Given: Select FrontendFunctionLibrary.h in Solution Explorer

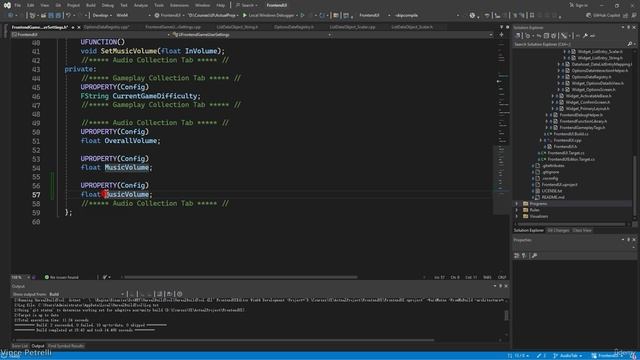Looking at the screenshot, I should point(583,121).
